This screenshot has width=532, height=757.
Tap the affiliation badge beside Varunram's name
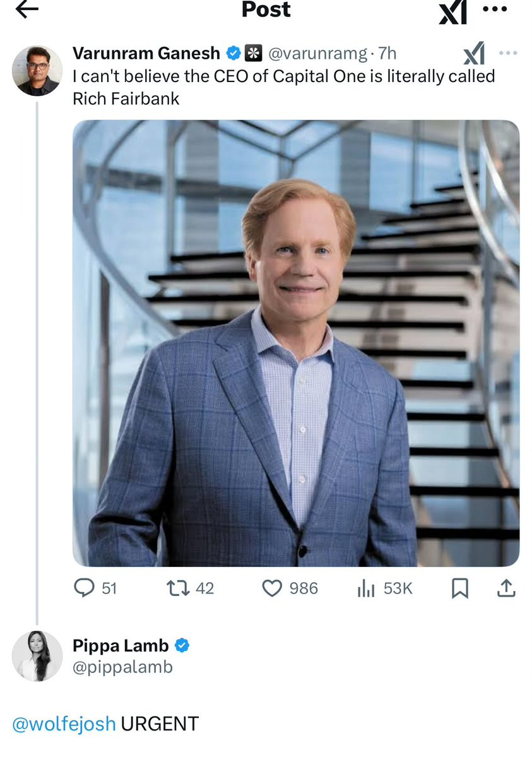[x=254, y=54]
